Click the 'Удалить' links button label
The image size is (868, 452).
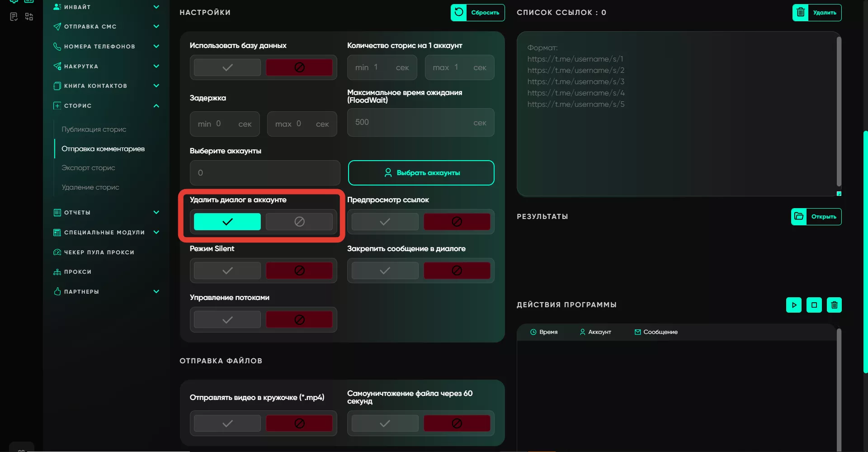825,13
